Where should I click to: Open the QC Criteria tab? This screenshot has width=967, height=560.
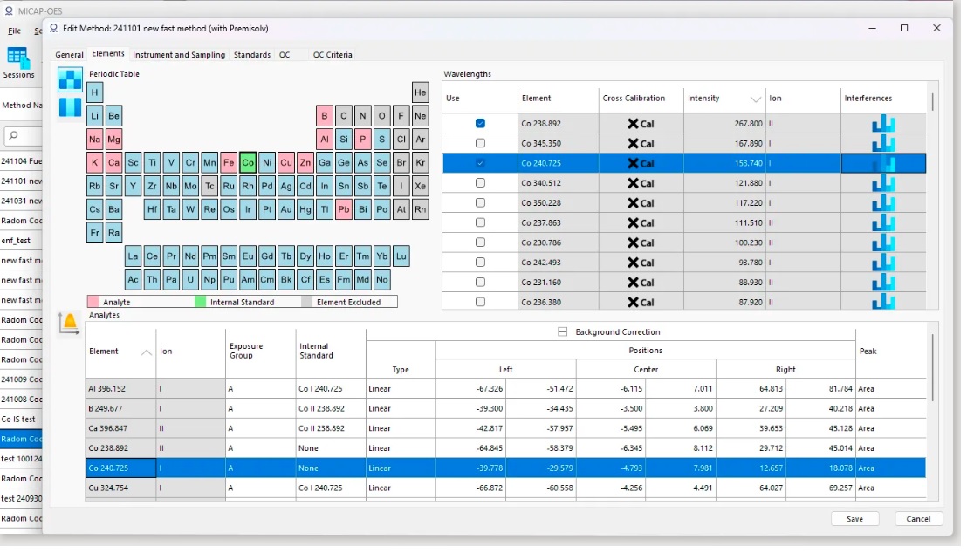point(333,55)
